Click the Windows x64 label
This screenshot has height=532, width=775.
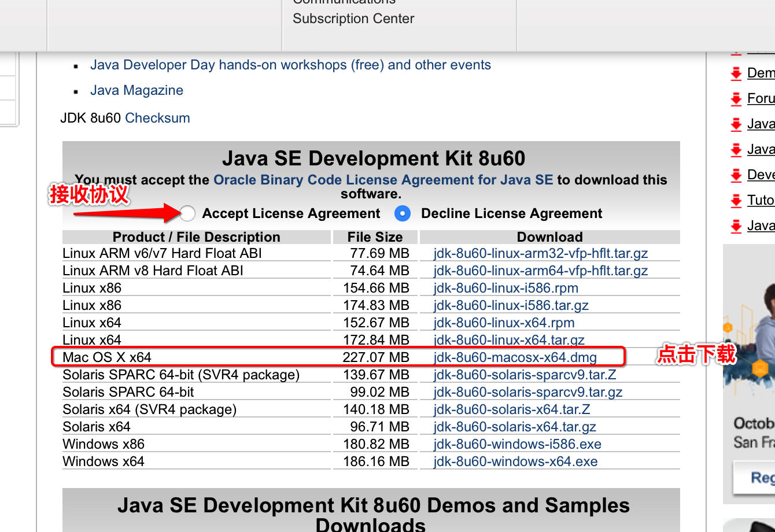click(104, 461)
